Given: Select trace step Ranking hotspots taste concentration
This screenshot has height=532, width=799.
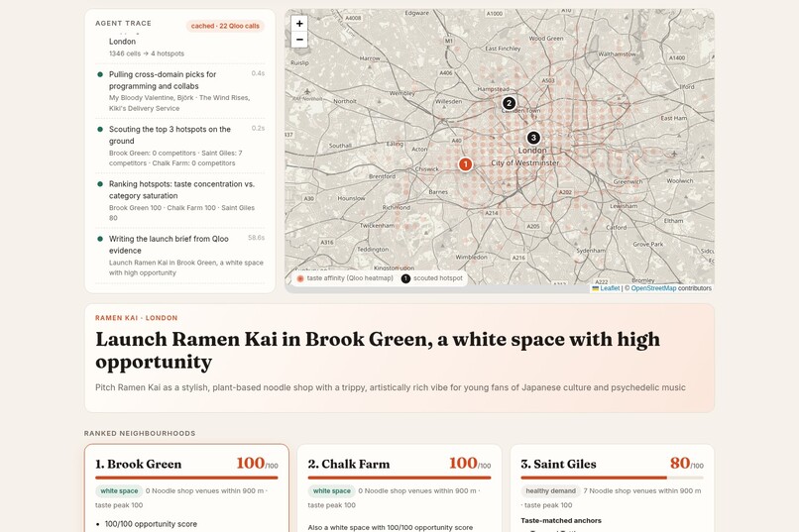Looking at the screenshot, I should 180,200.
